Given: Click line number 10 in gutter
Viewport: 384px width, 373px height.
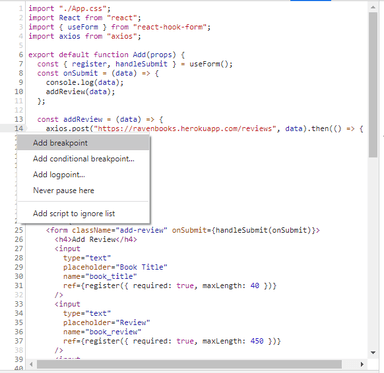Looking at the screenshot, I should (x=19, y=91).
